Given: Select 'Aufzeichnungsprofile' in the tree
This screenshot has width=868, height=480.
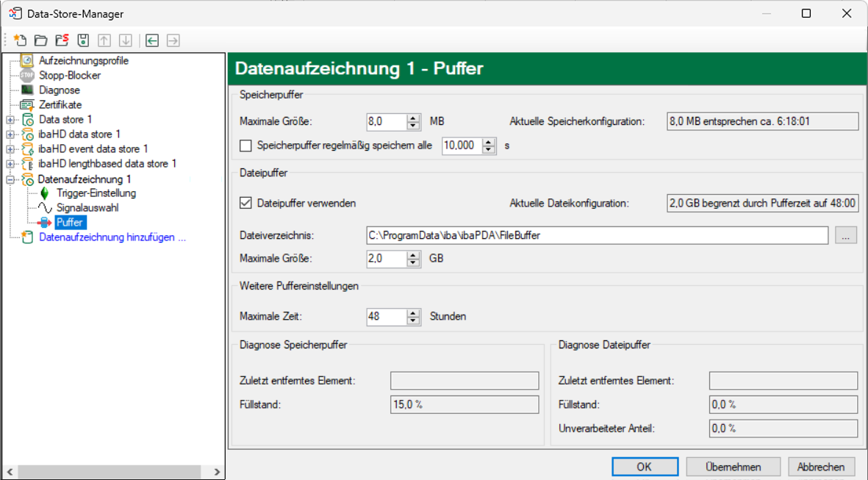Looking at the screenshot, I should pyautogui.click(x=83, y=60).
